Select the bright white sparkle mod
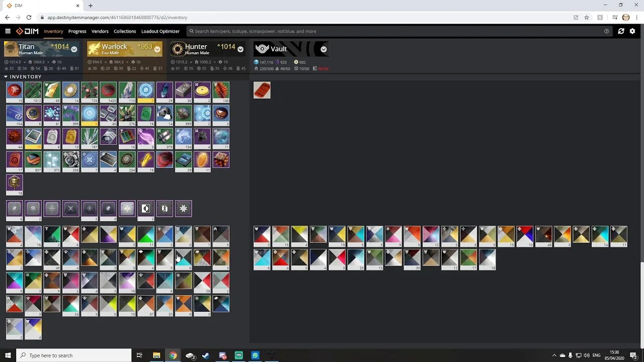Viewport: 644px width, 362px height. pyautogui.click(x=127, y=208)
